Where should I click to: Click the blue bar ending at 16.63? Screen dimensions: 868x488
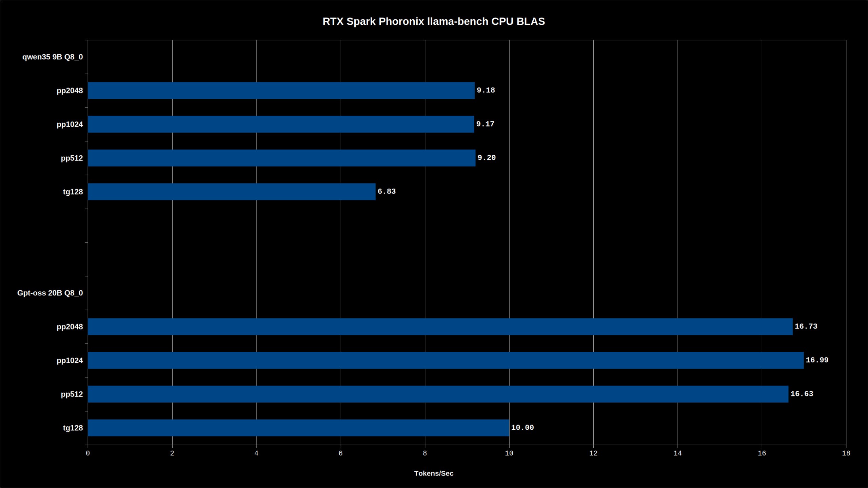438,394
